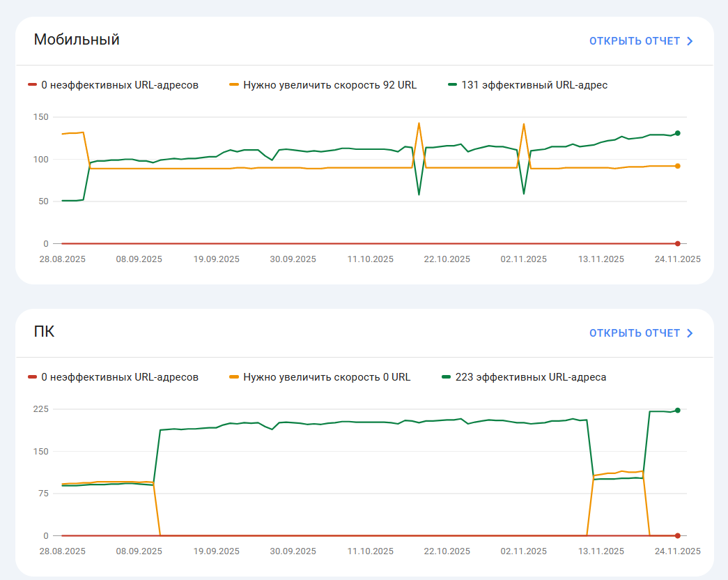Select the Мобильный card heading
The height and width of the screenshot is (580, 728).
tap(77, 40)
